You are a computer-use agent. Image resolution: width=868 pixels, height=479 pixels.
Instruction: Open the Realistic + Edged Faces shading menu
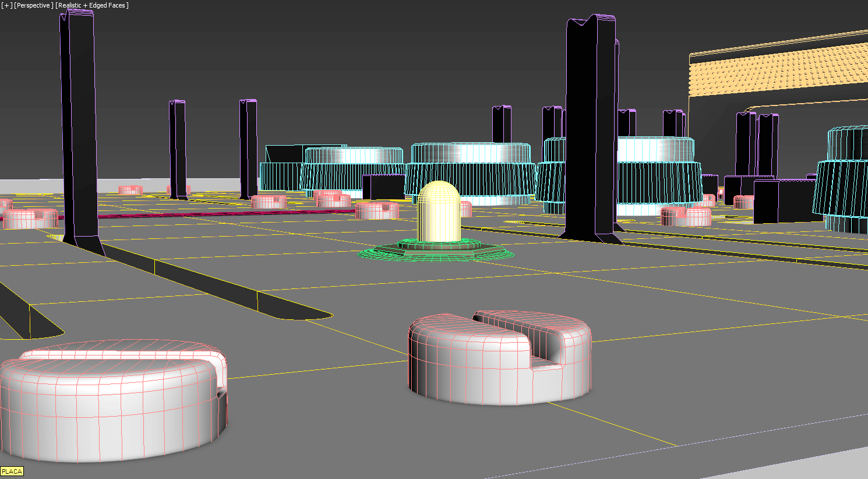(92, 5)
